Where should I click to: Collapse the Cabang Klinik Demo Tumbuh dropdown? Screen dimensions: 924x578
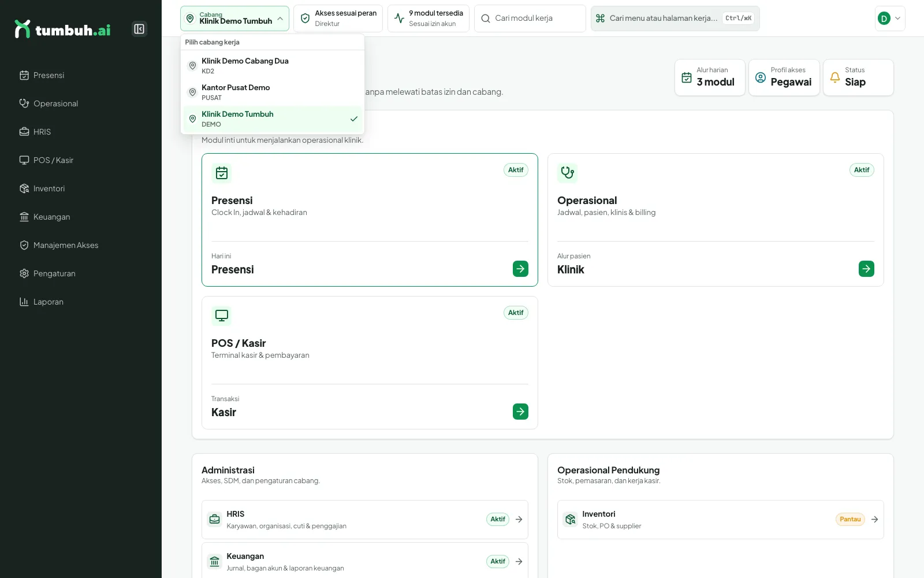coord(234,18)
